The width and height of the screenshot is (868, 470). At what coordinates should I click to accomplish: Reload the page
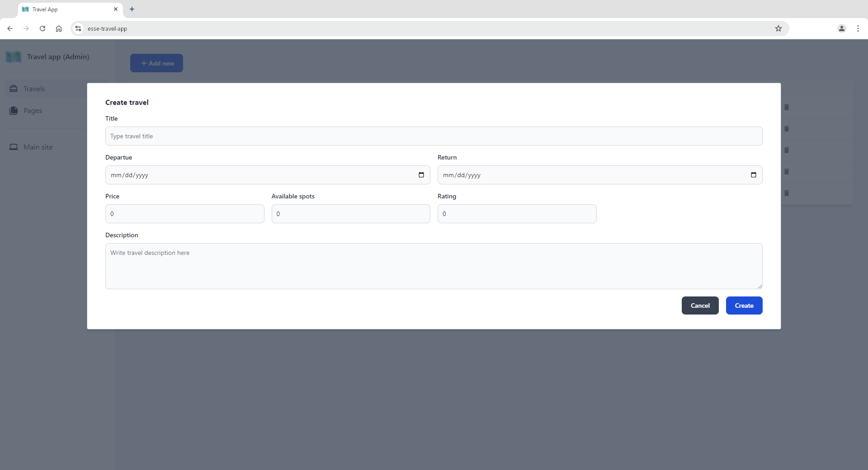point(42,28)
